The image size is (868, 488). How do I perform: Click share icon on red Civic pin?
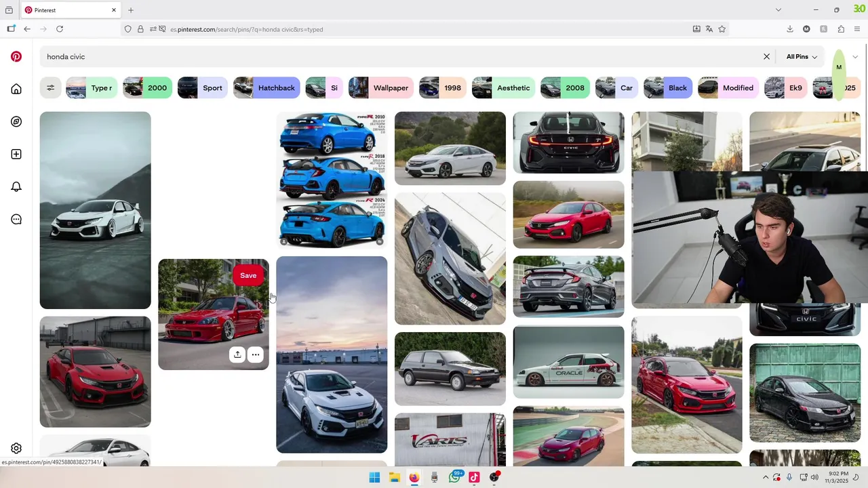click(237, 354)
